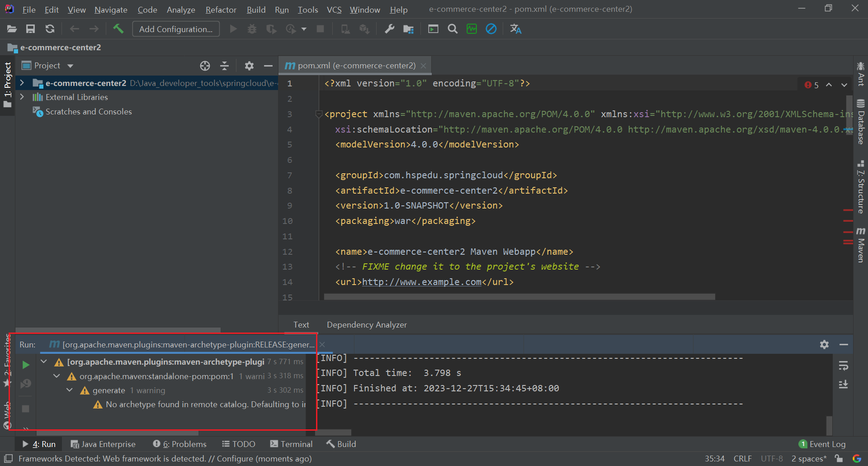The height and width of the screenshot is (466, 868).
Task: Click the Add Configuration button
Action: tap(176, 29)
